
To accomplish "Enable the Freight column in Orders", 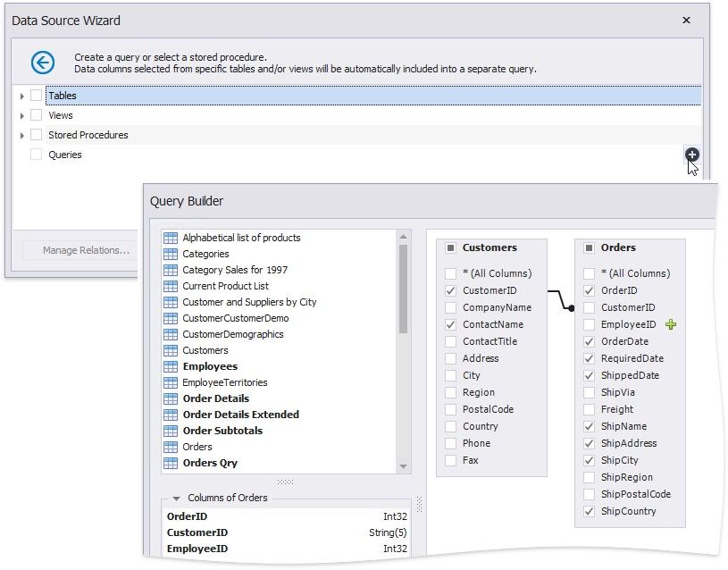I will pyautogui.click(x=589, y=409).
